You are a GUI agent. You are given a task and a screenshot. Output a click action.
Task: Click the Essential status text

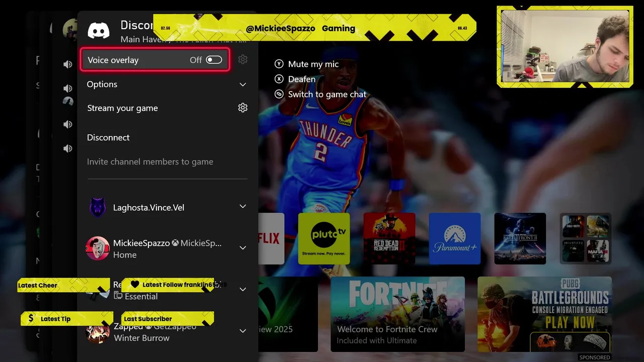[141, 296]
